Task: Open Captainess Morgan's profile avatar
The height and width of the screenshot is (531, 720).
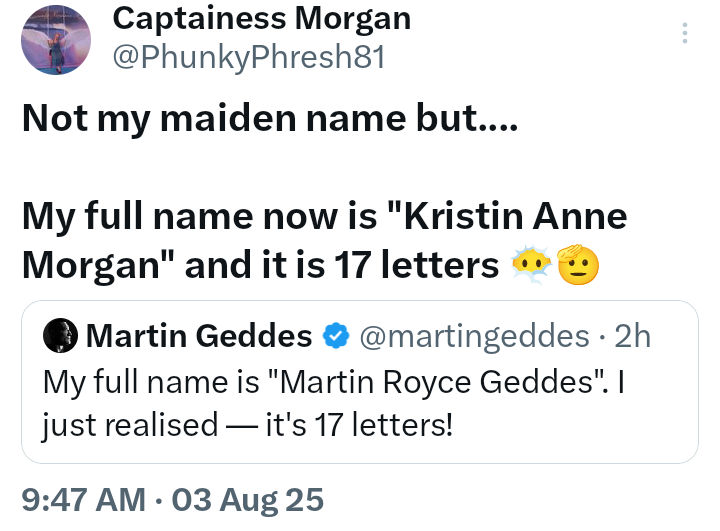Action: coord(56,39)
